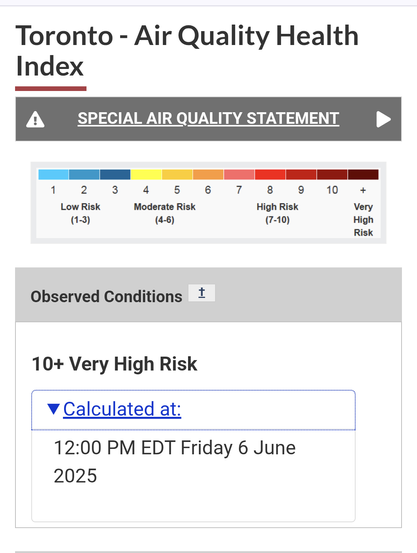
Task: Select the yellow level 4 swatch
Action: click(146, 174)
